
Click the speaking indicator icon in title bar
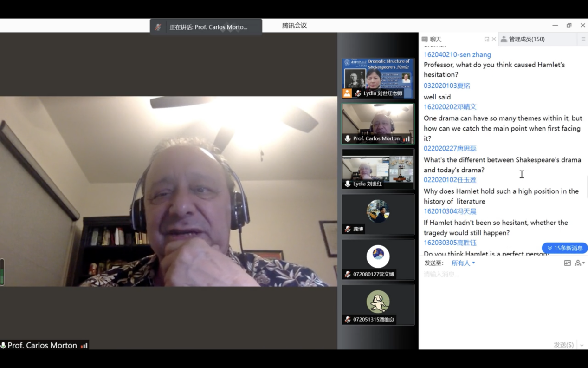[x=158, y=27]
